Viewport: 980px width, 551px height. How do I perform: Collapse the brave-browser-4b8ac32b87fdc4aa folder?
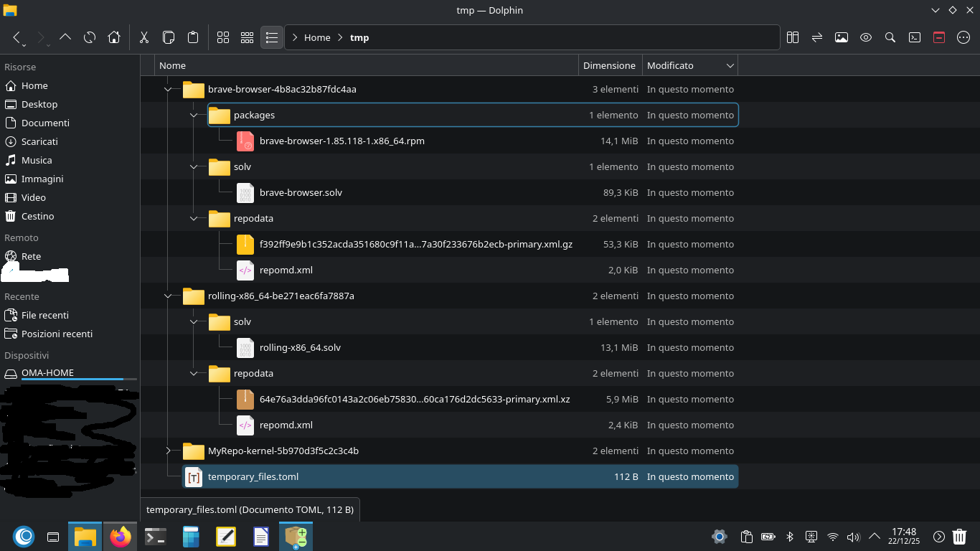[x=168, y=90]
